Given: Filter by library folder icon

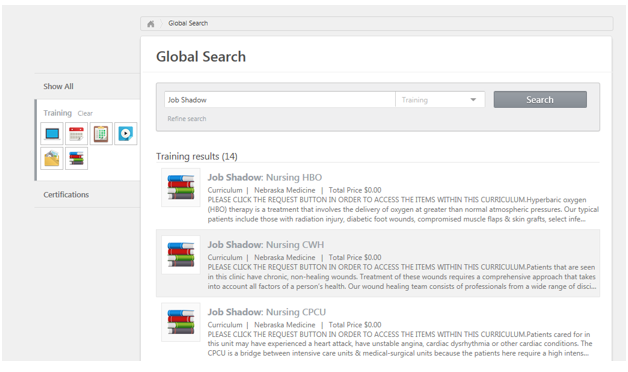Looking at the screenshot, I should (52, 158).
